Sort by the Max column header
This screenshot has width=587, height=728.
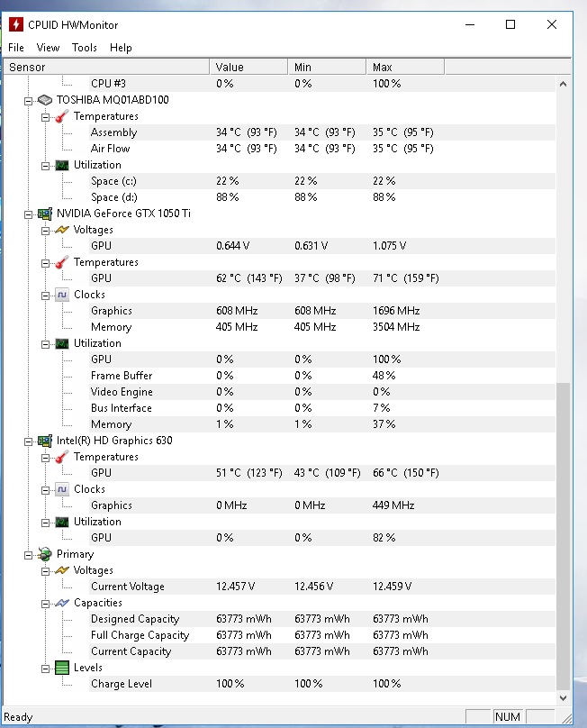(405, 67)
